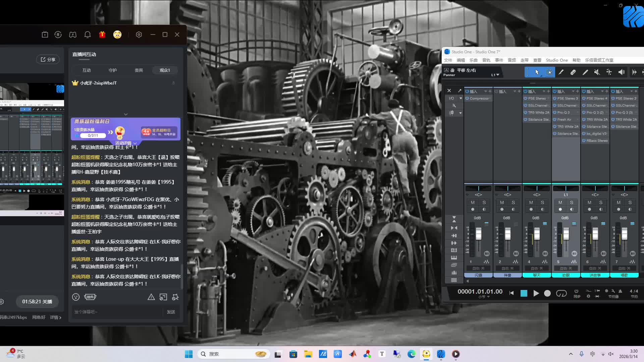Screen dimensions: 644x362
Task: Select the Mute tool in toolbar
Action: [597, 72]
